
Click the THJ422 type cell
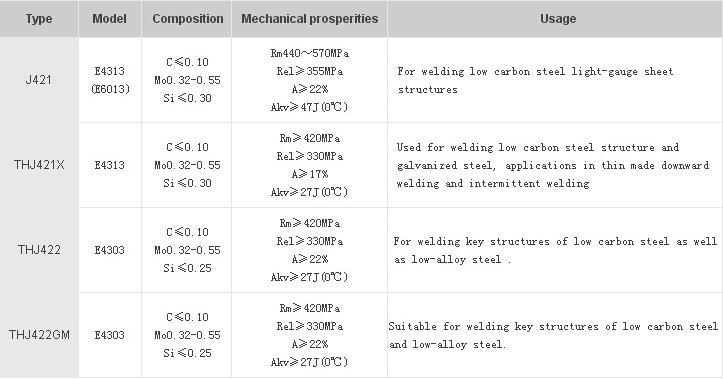39,249
